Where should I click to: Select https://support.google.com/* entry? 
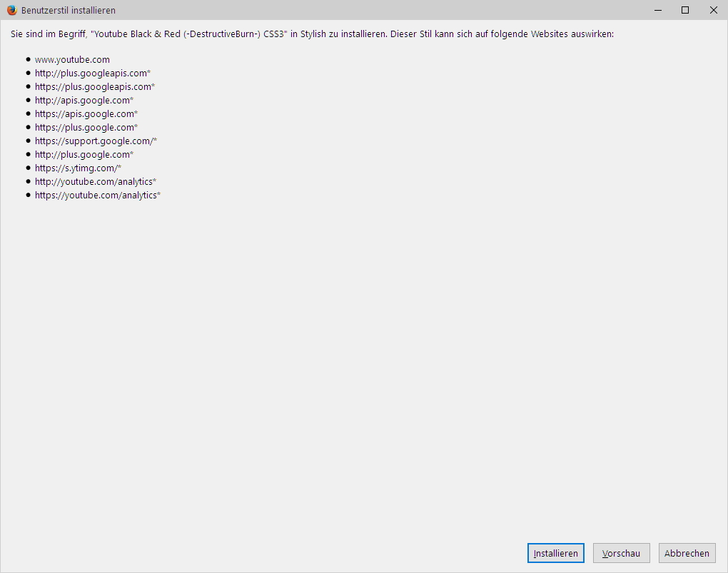click(x=96, y=141)
